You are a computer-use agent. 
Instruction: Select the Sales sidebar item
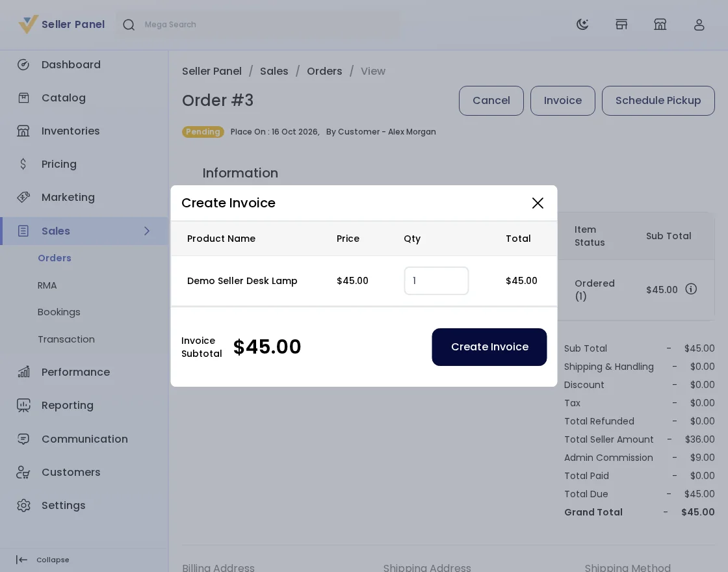(84, 231)
